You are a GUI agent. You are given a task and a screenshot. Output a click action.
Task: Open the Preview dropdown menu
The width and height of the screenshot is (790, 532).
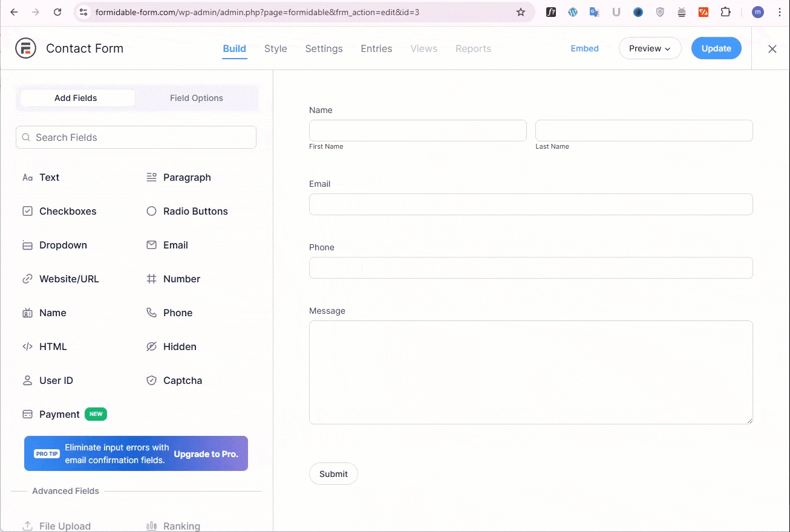(650, 48)
